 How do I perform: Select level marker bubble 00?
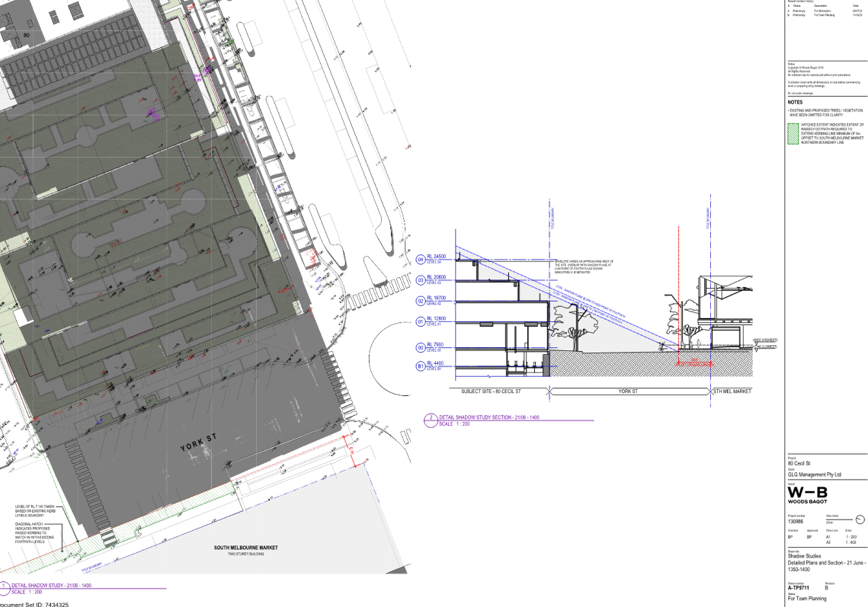coord(421,347)
